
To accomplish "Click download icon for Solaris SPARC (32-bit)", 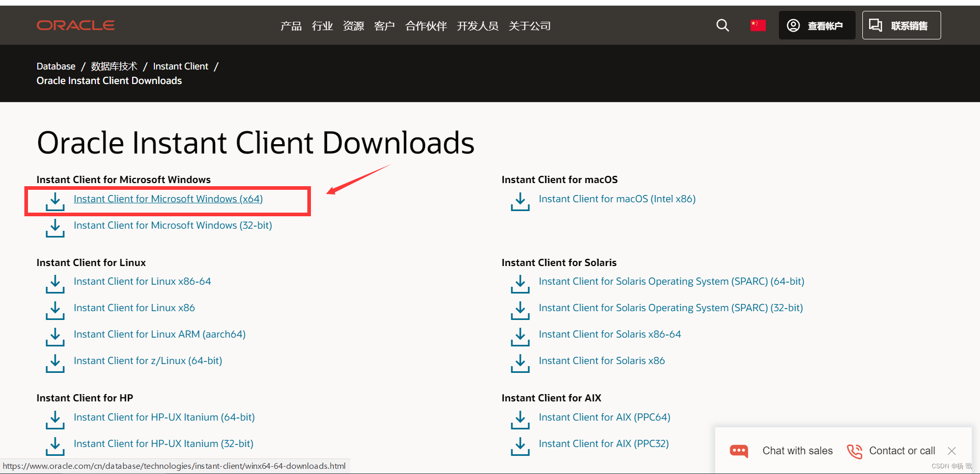I will [520, 311].
